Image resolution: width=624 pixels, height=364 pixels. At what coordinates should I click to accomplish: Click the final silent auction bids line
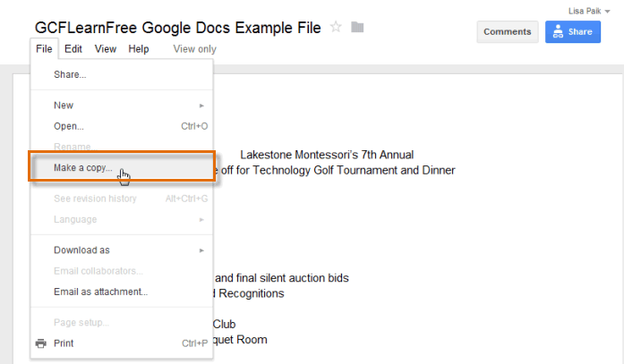click(x=282, y=278)
